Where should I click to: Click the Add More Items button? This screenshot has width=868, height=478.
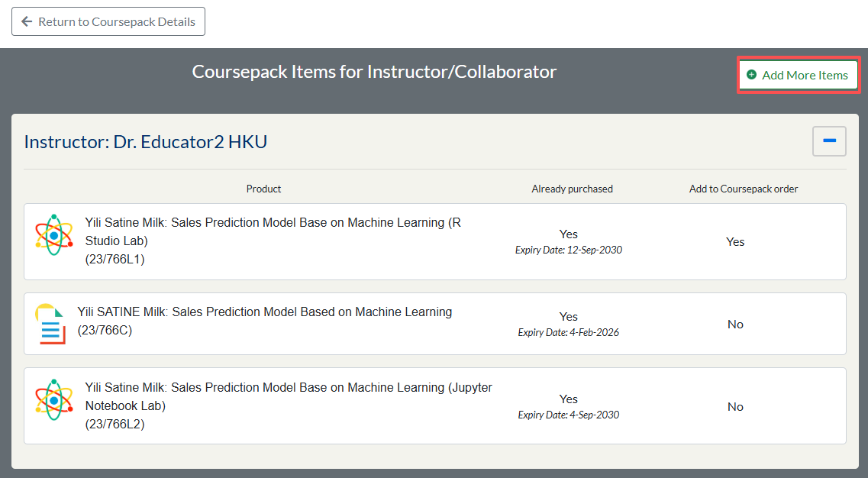(x=799, y=75)
